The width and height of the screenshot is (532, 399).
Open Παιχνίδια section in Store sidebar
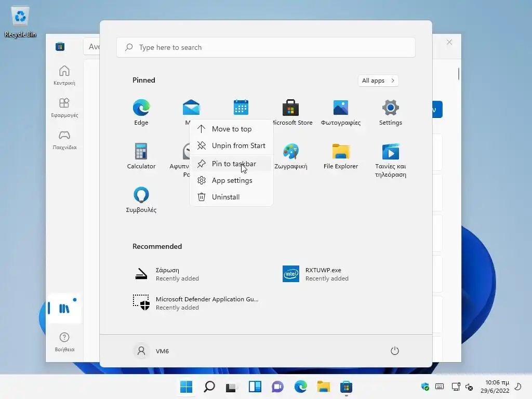[64, 140]
